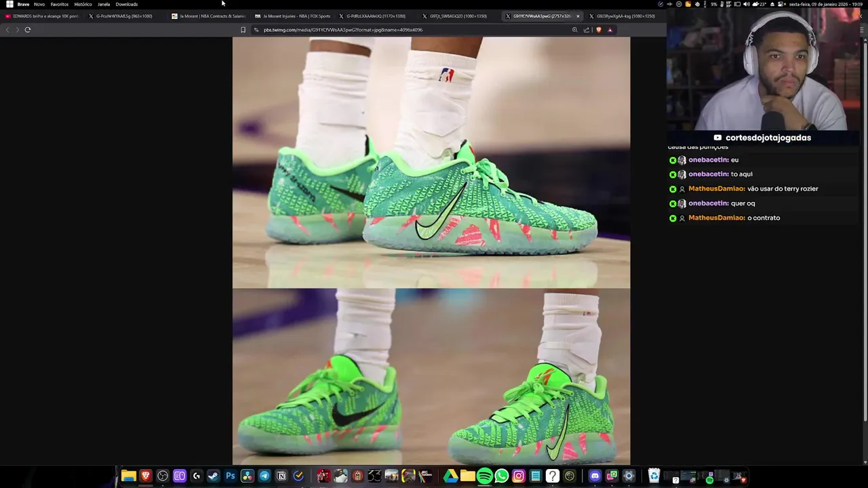Open Logitech G HUB icon in taskbar
Image resolution: width=868 pixels, height=488 pixels.
[197, 476]
